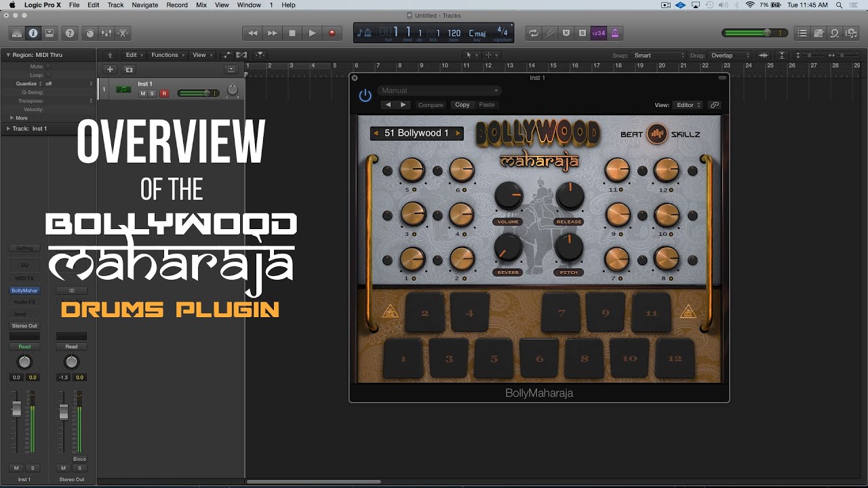
Task: Record-enable the Inst 1 track
Action: [163, 94]
